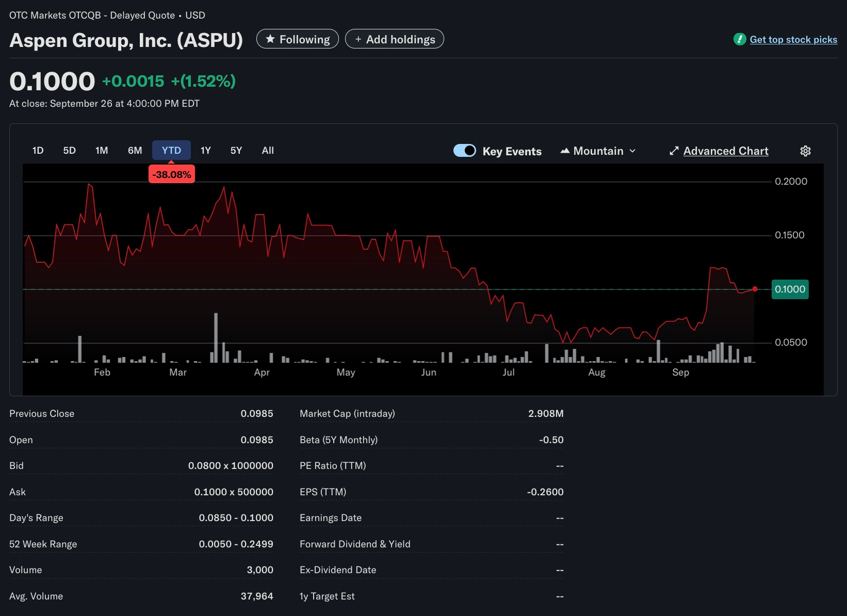Select the YTD range tab

click(171, 150)
